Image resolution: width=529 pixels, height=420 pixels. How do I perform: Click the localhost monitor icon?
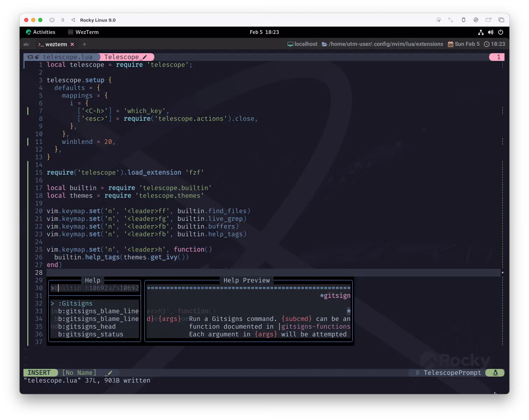(290, 44)
